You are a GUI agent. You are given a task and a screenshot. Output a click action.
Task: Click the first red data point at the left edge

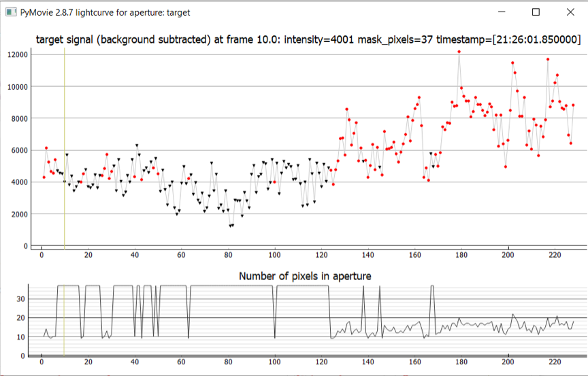click(x=44, y=177)
